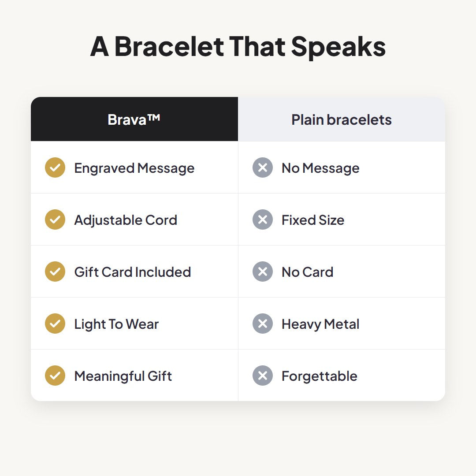Click the gray X icon beside Heavy Metal
The image size is (476, 476).
tap(263, 324)
